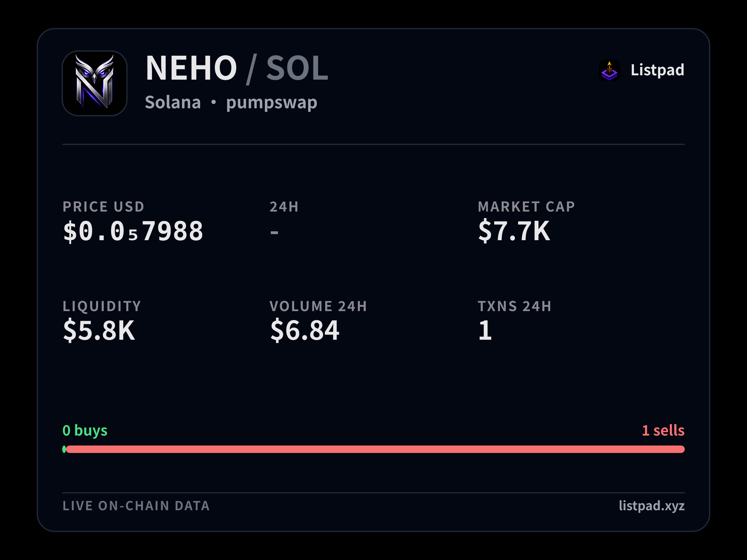747x560 pixels.
Task: Click the Listpad rocket logo icon
Action: [x=609, y=70]
